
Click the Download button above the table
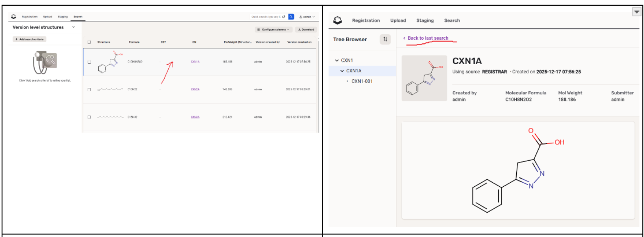point(306,29)
